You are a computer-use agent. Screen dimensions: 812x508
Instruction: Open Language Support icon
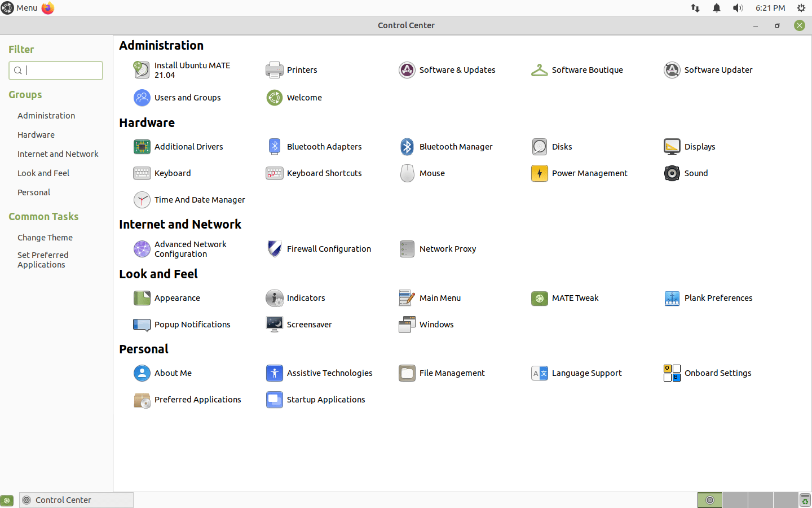[x=540, y=373]
